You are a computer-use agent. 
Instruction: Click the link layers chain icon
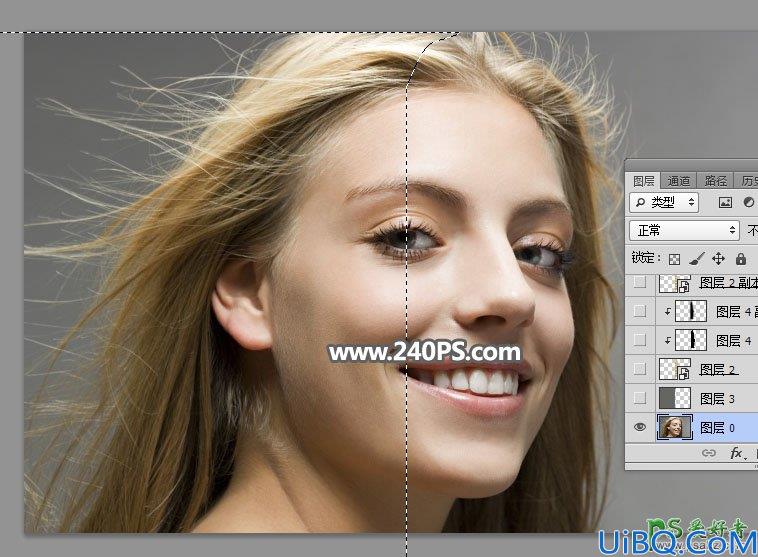pyautogui.click(x=709, y=453)
